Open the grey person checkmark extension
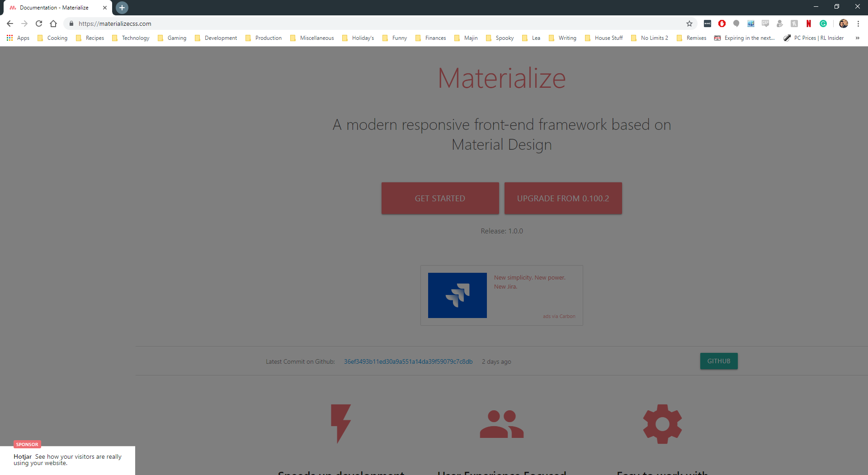The image size is (868, 475). click(780, 24)
